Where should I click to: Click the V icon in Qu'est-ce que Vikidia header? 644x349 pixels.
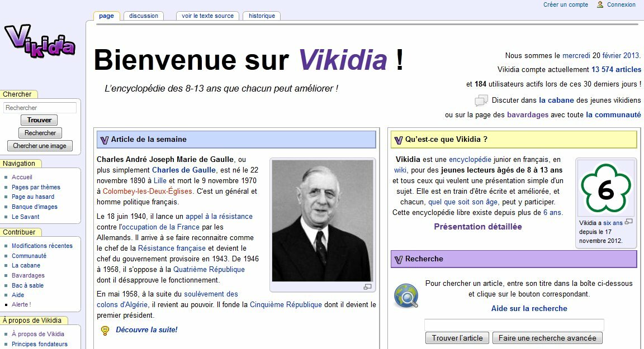point(399,140)
